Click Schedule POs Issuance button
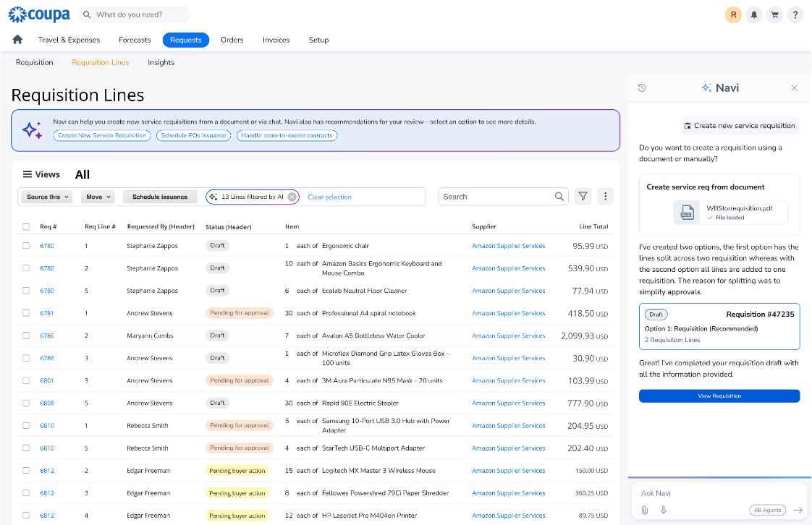Viewport: 812px width, 525px height. [193, 135]
